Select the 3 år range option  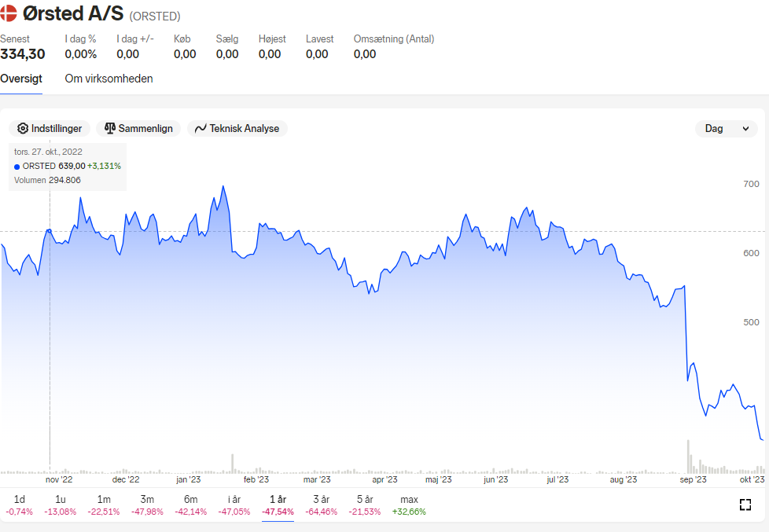[x=322, y=505]
